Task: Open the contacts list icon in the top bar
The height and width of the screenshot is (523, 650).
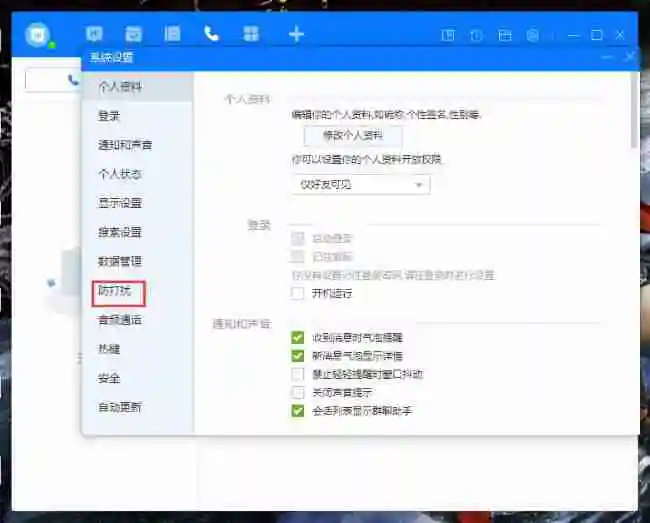Action: [x=172, y=34]
